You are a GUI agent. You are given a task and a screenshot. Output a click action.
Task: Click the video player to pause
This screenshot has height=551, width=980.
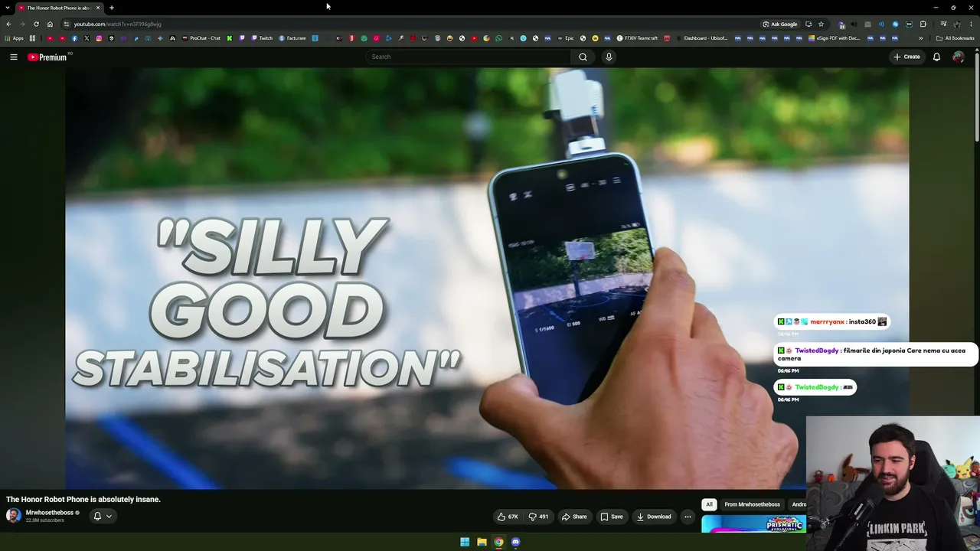point(487,279)
